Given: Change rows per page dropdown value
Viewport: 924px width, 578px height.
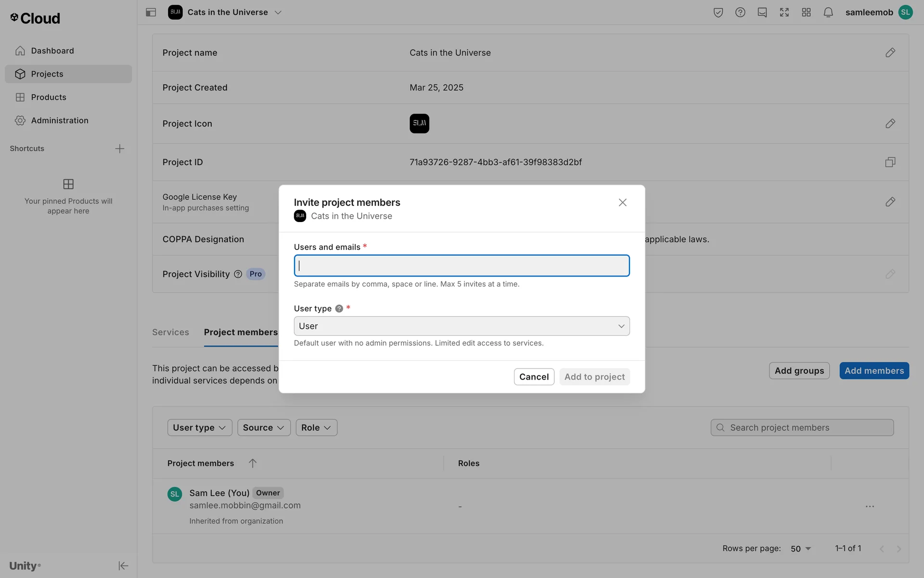Looking at the screenshot, I should (x=801, y=549).
